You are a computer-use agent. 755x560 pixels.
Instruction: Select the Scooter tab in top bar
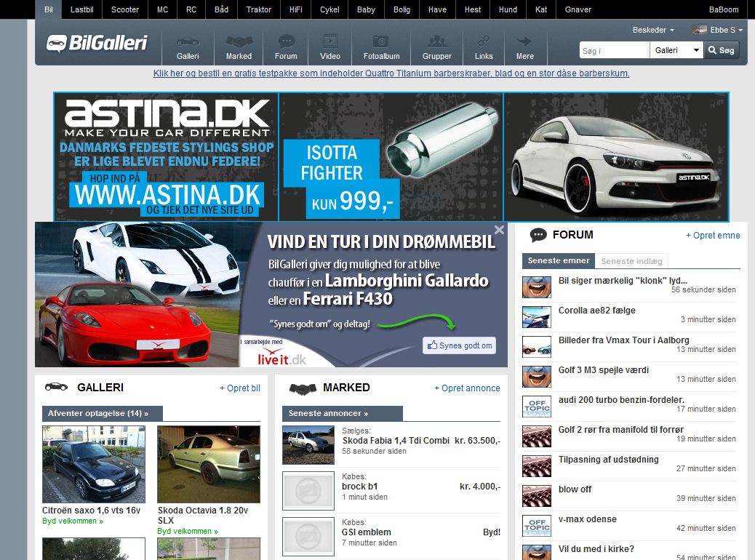pyautogui.click(x=124, y=9)
